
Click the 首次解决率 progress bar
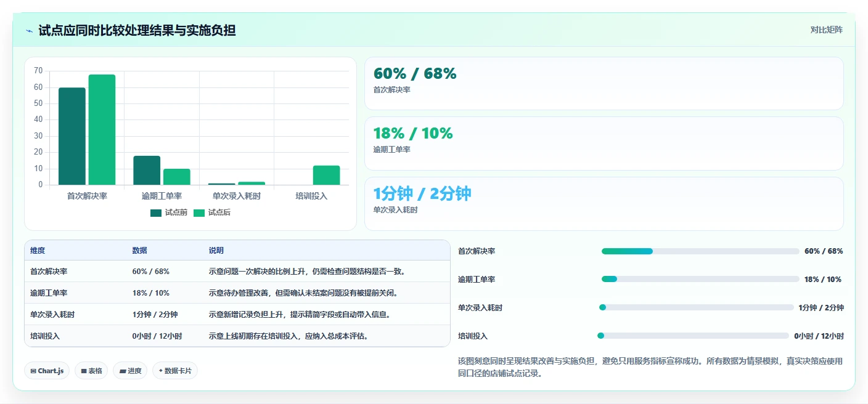click(x=700, y=251)
